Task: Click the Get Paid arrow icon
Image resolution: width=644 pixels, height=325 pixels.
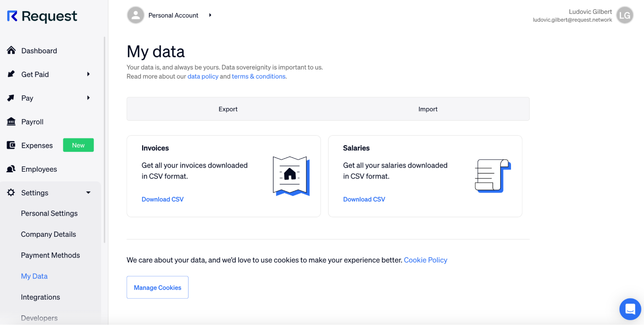Action: click(x=11, y=74)
